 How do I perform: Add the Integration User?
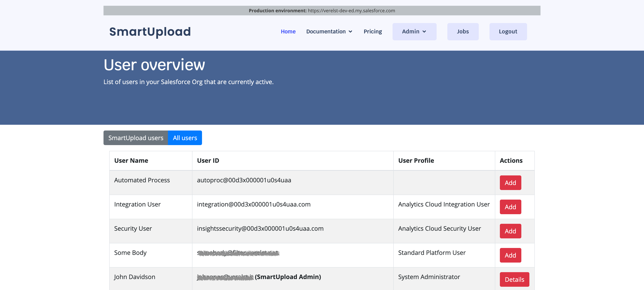pos(510,207)
